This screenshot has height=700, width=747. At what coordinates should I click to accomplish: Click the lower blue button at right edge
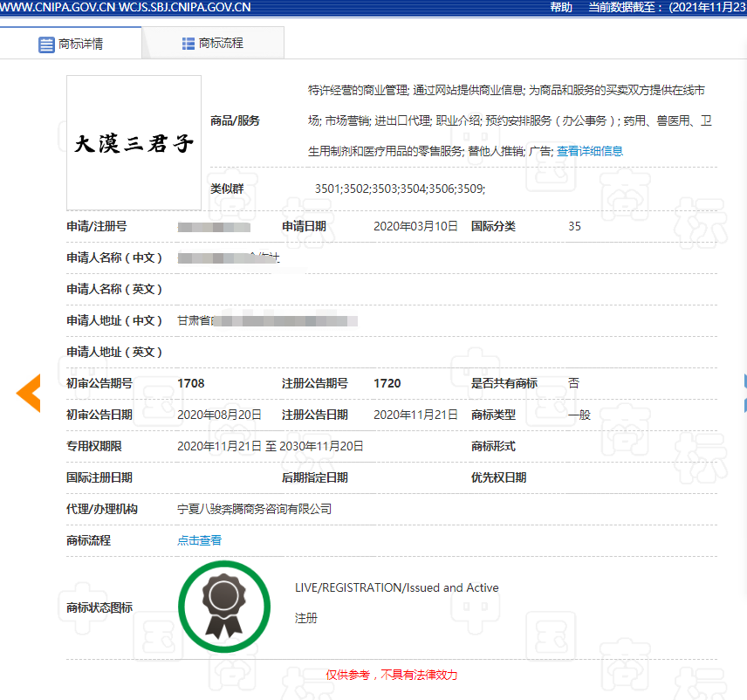(x=744, y=404)
